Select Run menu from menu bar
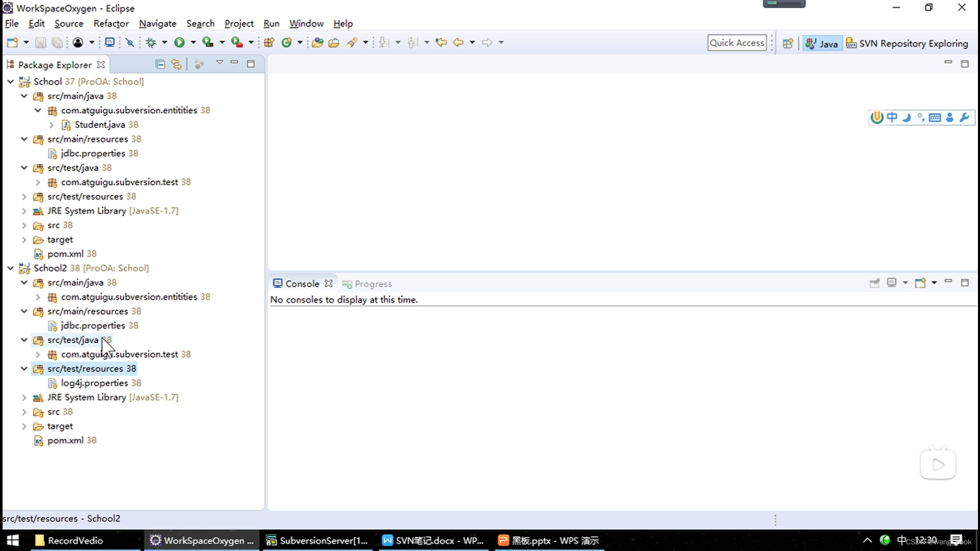 tap(271, 23)
